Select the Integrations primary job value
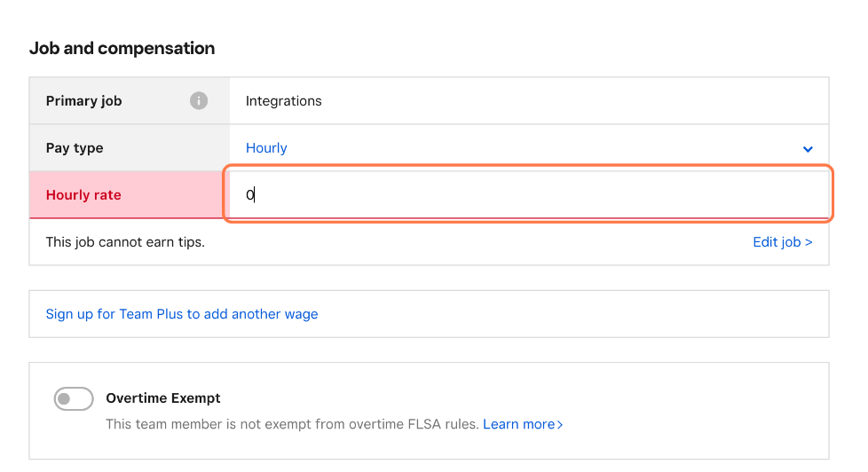The width and height of the screenshot is (868, 472). point(283,101)
